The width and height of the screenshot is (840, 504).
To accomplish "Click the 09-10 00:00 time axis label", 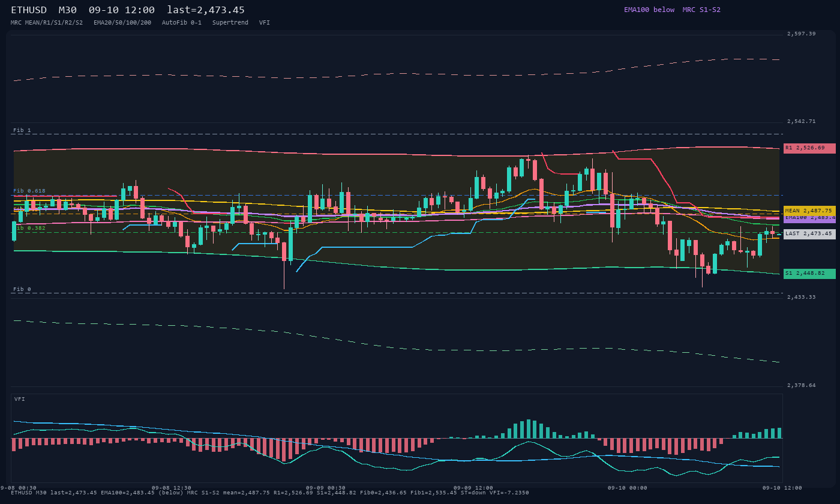I will click(628, 488).
